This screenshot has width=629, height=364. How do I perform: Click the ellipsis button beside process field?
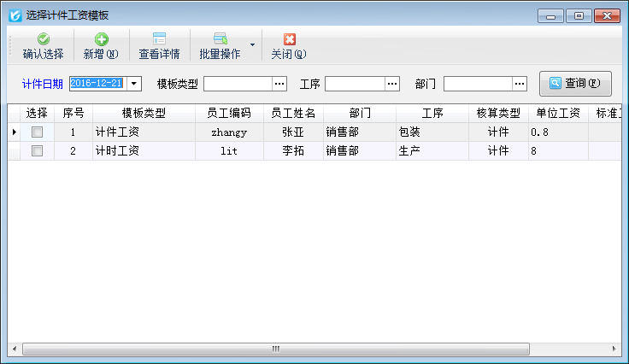(392, 84)
